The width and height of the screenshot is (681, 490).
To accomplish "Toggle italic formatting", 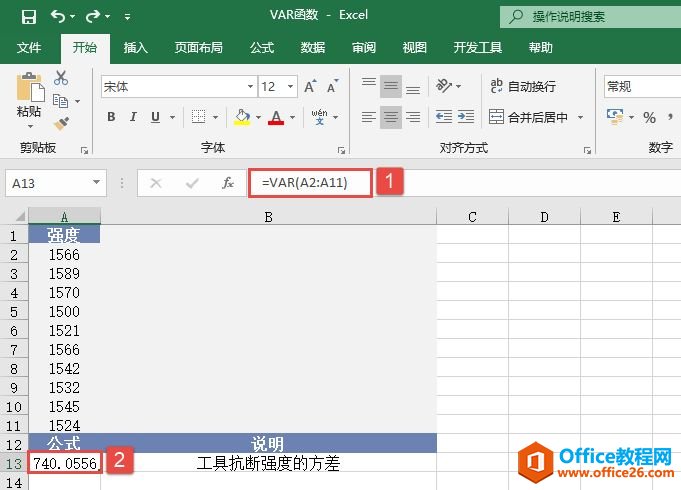I will click(x=133, y=116).
